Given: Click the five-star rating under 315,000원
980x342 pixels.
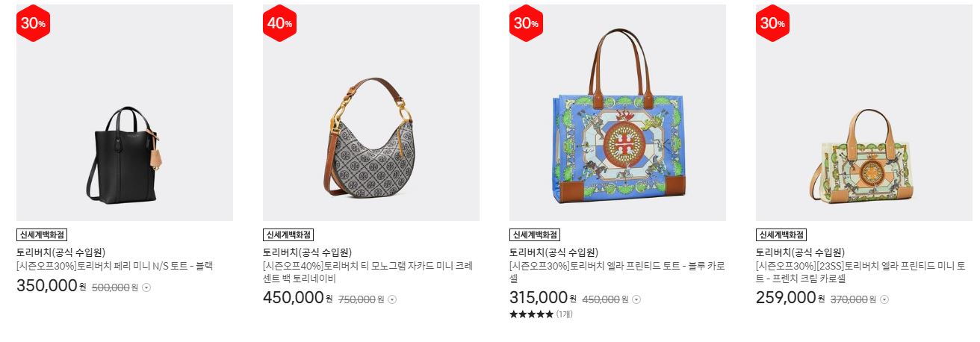Looking at the screenshot, I should pos(531,314).
